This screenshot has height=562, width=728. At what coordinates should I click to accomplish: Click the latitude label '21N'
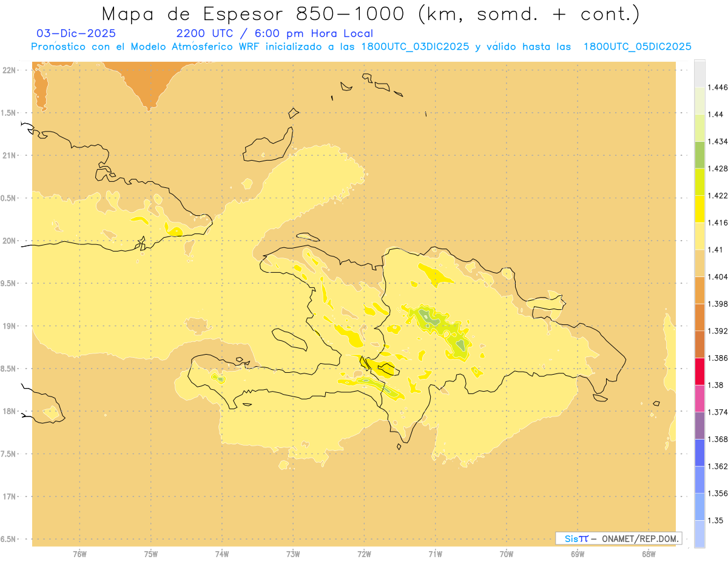pyautogui.click(x=9, y=155)
